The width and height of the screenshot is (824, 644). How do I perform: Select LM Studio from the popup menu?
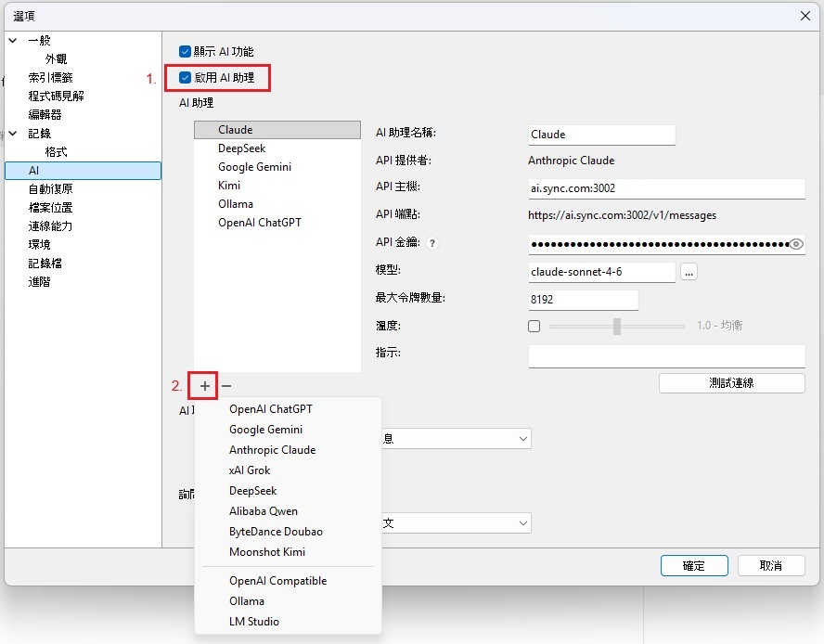coord(254,622)
